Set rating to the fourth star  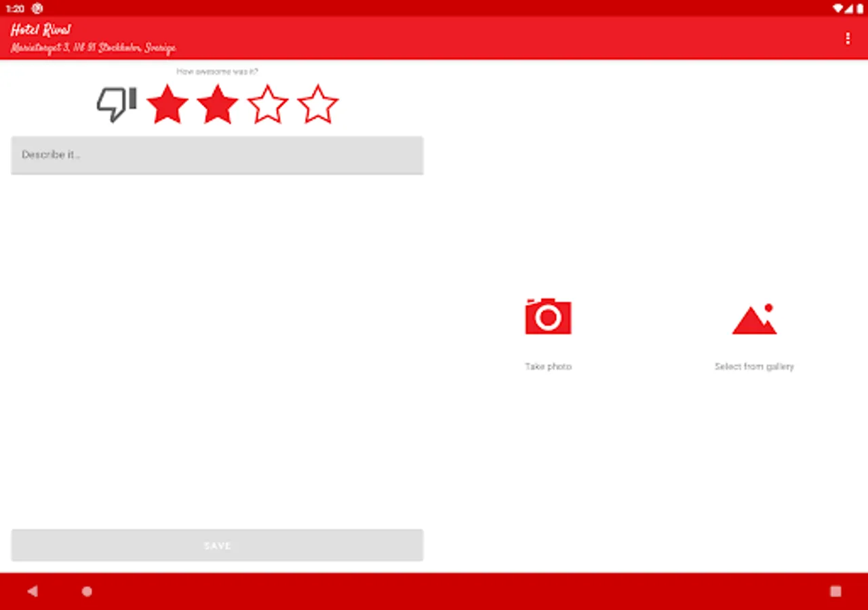click(318, 104)
